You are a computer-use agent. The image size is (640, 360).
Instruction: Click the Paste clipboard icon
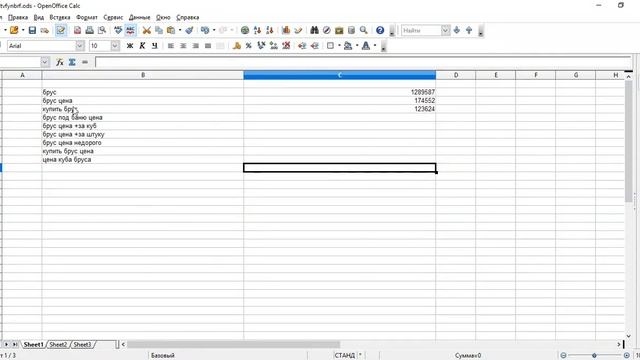pyautogui.click(x=171, y=30)
